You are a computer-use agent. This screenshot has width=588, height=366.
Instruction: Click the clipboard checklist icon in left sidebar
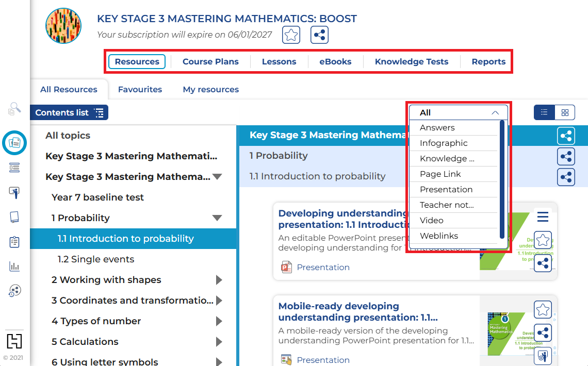pos(14,242)
